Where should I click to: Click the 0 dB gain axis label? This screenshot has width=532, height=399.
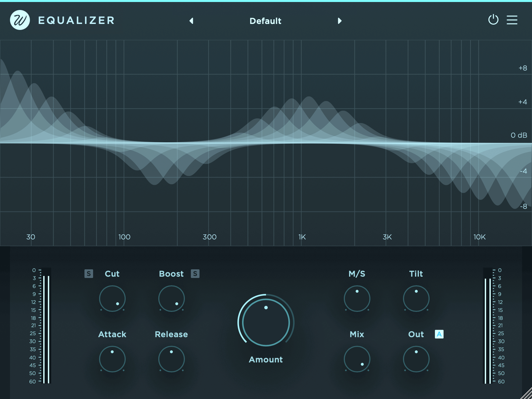[x=519, y=135]
